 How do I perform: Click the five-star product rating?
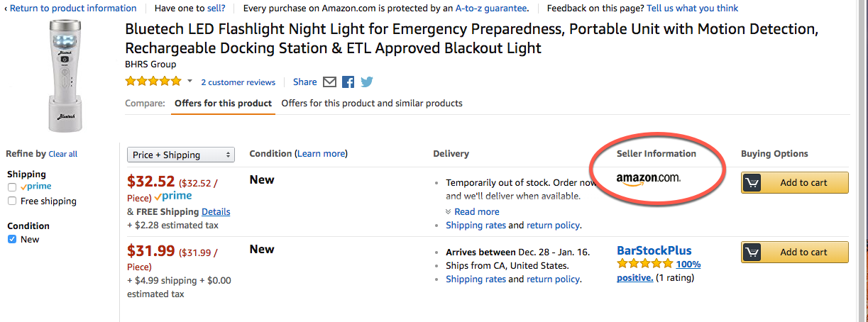tap(153, 82)
